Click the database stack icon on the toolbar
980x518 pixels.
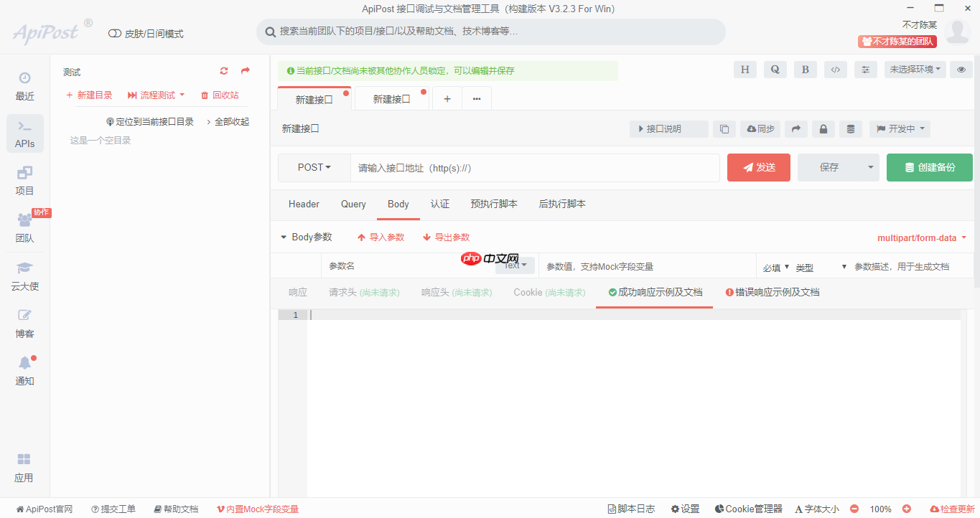[x=851, y=129]
